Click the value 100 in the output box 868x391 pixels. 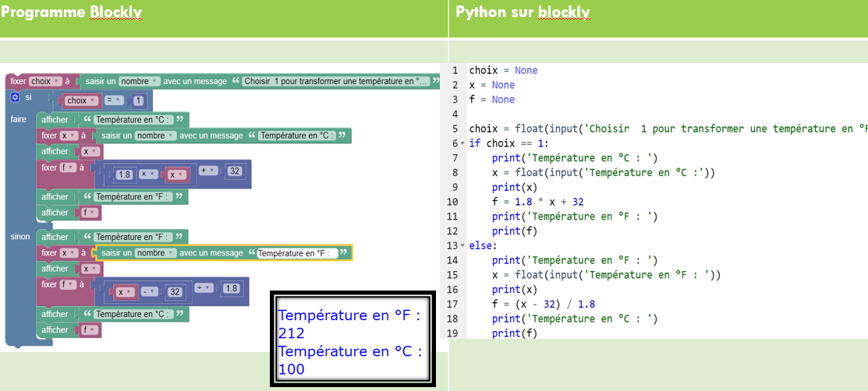tap(291, 369)
